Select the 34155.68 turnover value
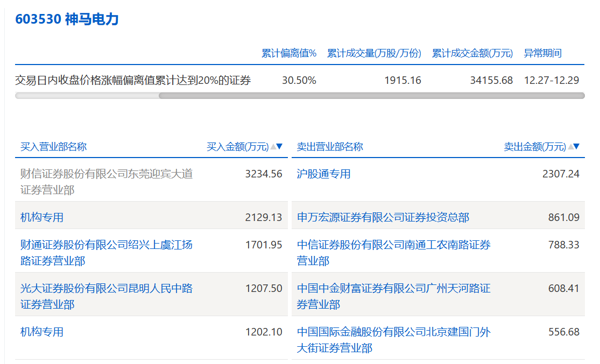 tap(491, 80)
